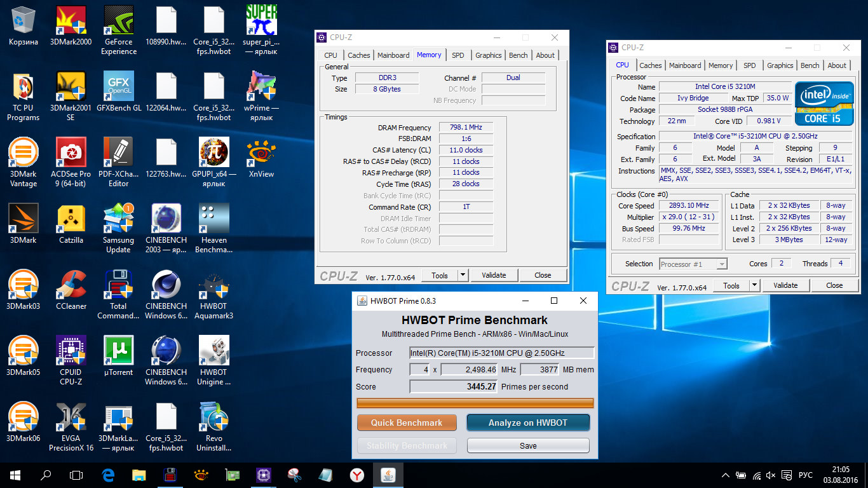This screenshot has width=868, height=488.
Task: Launch the 3DMark06 desktop shortcut
Action: coord(24,422)
